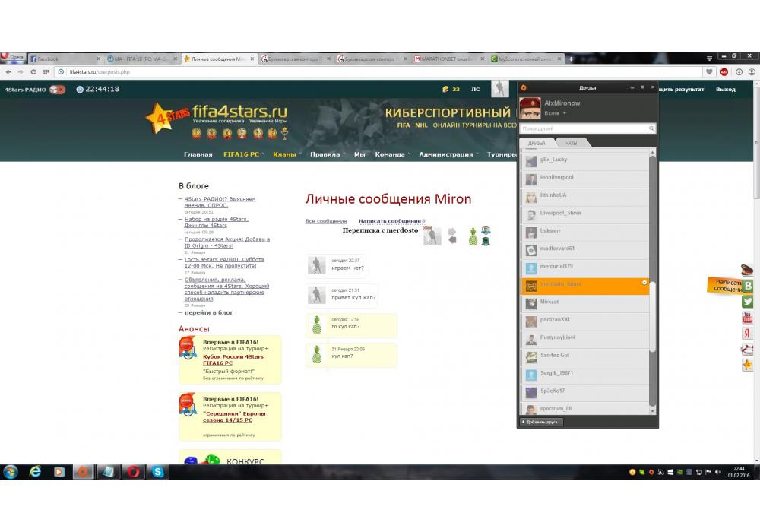
Task: Toggle the 4Stars Radio switch
Action: 57,90
